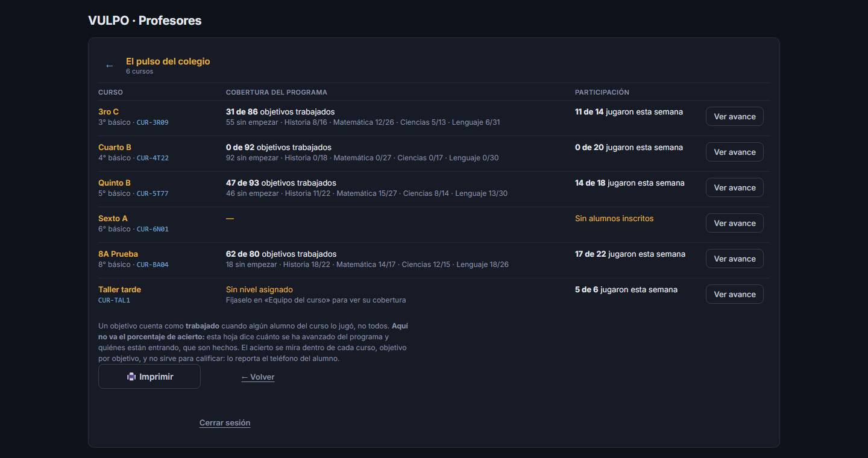Select the Taller tarde course name

coord(119,289)
